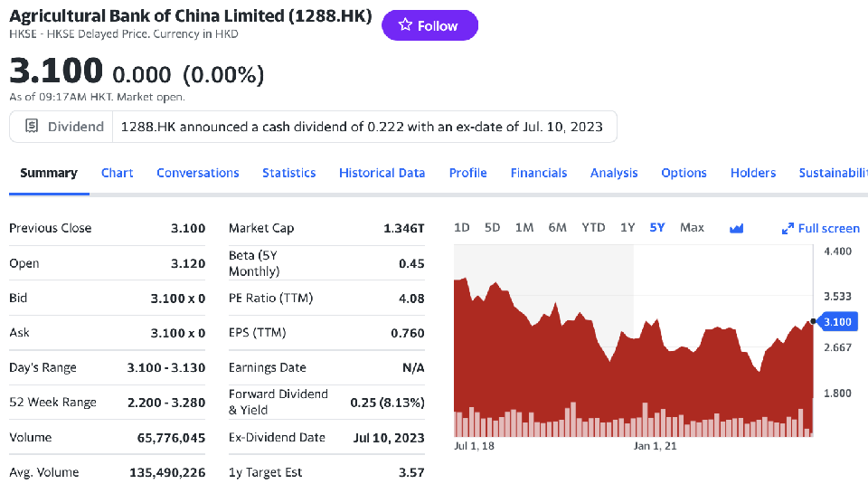Open the Conversations tab
Screen dimensions: 868x503
[198, 173]
